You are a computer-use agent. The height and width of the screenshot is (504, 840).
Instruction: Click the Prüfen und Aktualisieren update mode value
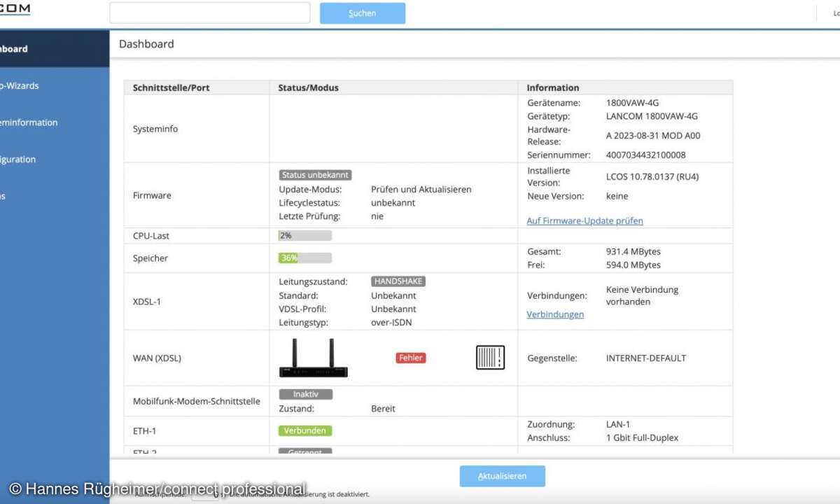click(421, 189)
